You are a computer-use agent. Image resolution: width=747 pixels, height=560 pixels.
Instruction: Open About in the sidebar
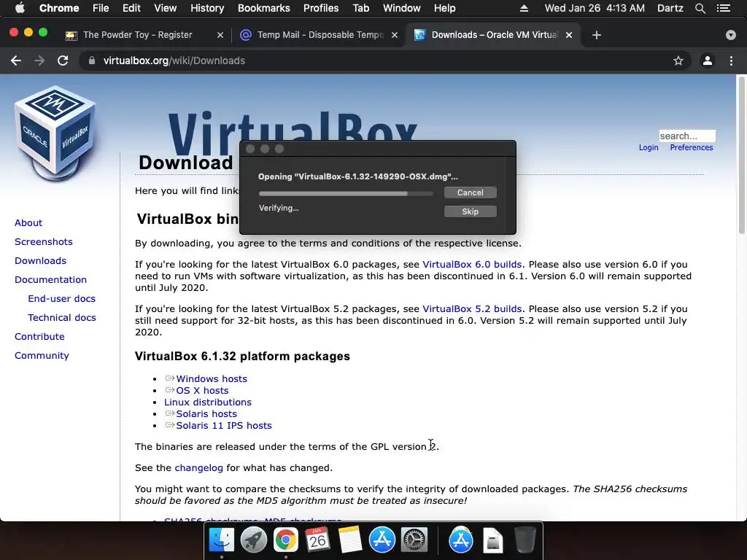pyautogui.click(x=28, y=223)
